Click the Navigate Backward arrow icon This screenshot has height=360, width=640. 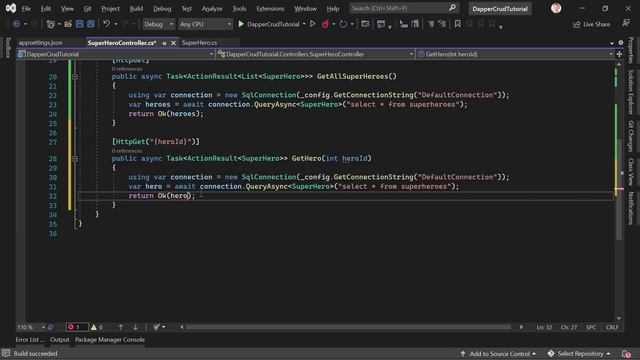pyautogui.click(x=16, y=24)
